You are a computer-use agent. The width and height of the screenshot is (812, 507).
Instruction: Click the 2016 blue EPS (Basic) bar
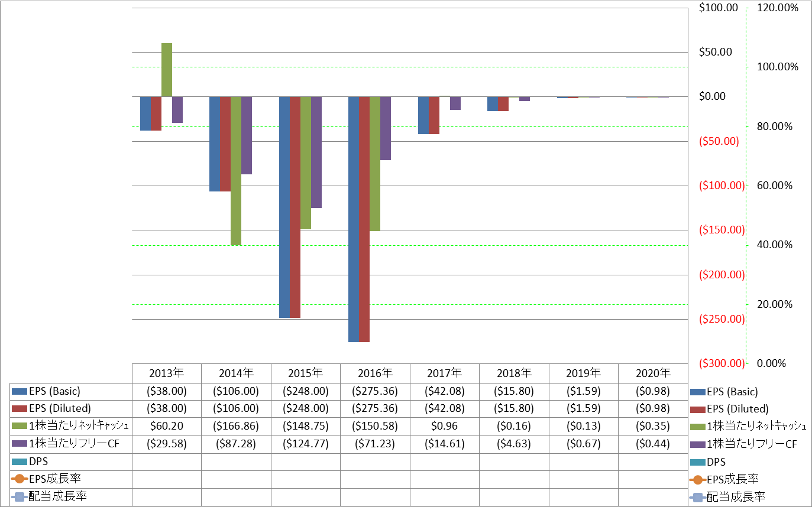[354, 219]
